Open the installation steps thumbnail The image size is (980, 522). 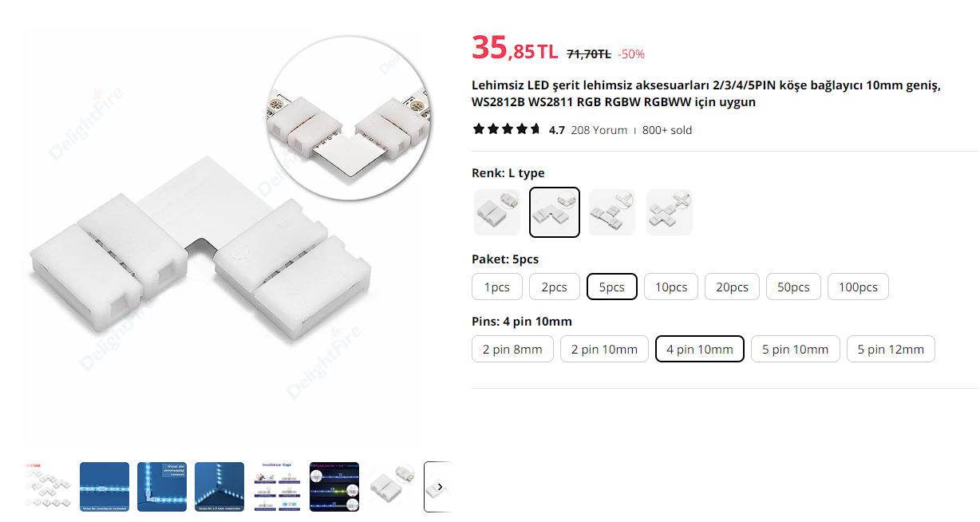coord(277,487)
